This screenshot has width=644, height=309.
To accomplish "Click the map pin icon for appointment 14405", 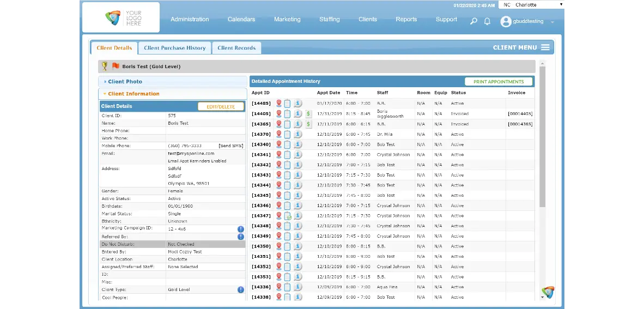I will 279,114.
